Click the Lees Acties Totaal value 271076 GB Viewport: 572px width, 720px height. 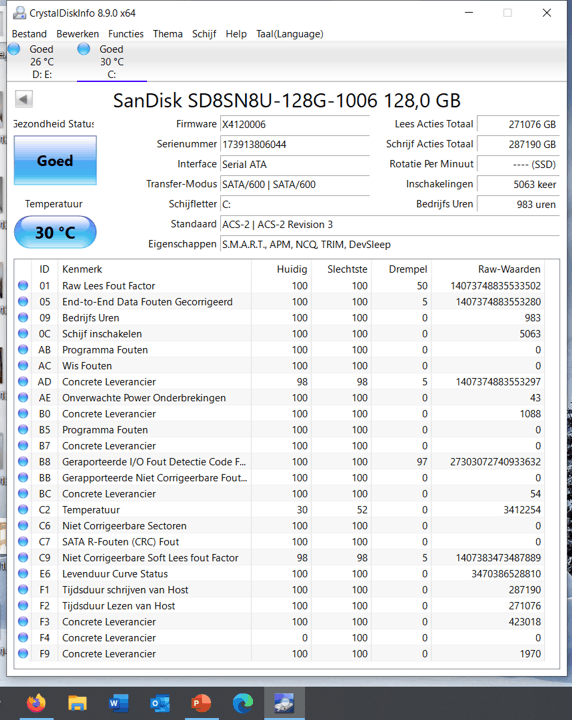(518, 124)
